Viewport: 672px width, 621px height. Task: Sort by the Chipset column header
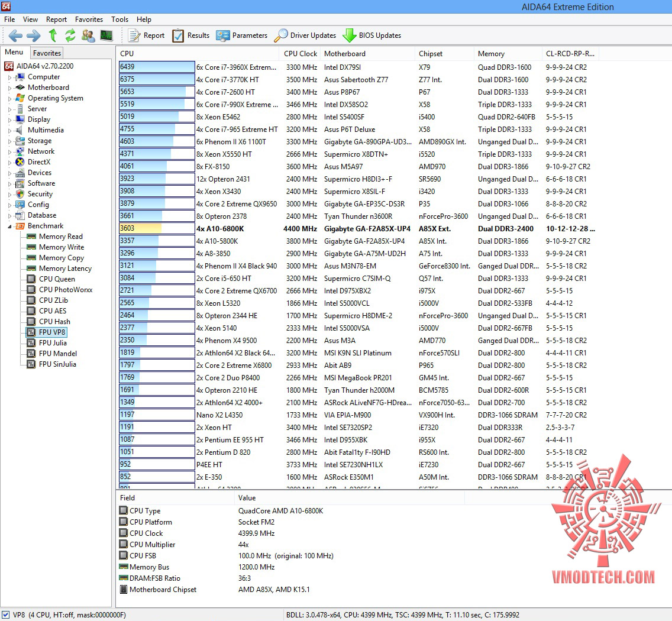(444, 54)
